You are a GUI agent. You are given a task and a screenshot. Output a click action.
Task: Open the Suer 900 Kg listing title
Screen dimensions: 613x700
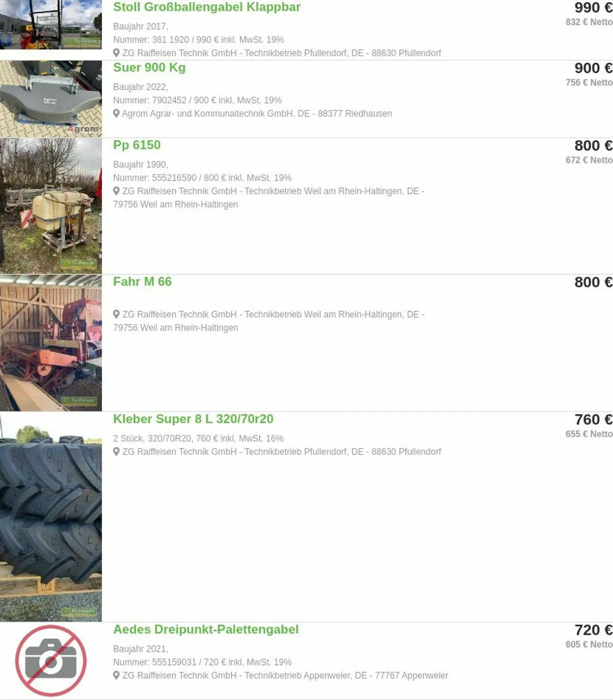(x=149, y=68)
